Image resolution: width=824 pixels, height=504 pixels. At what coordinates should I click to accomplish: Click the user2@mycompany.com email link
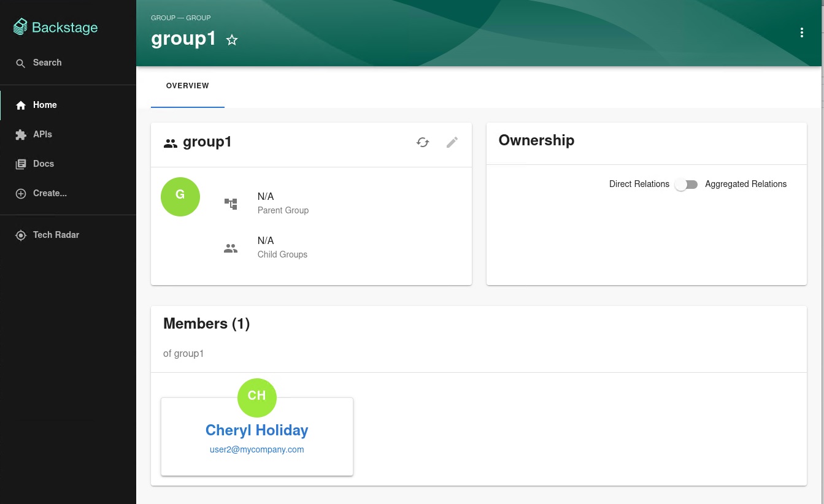256,449
